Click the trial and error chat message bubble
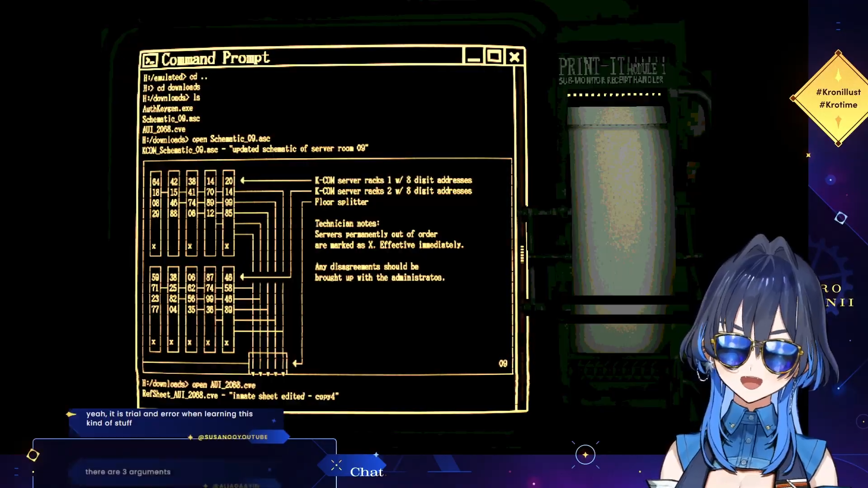 [170, 418]
